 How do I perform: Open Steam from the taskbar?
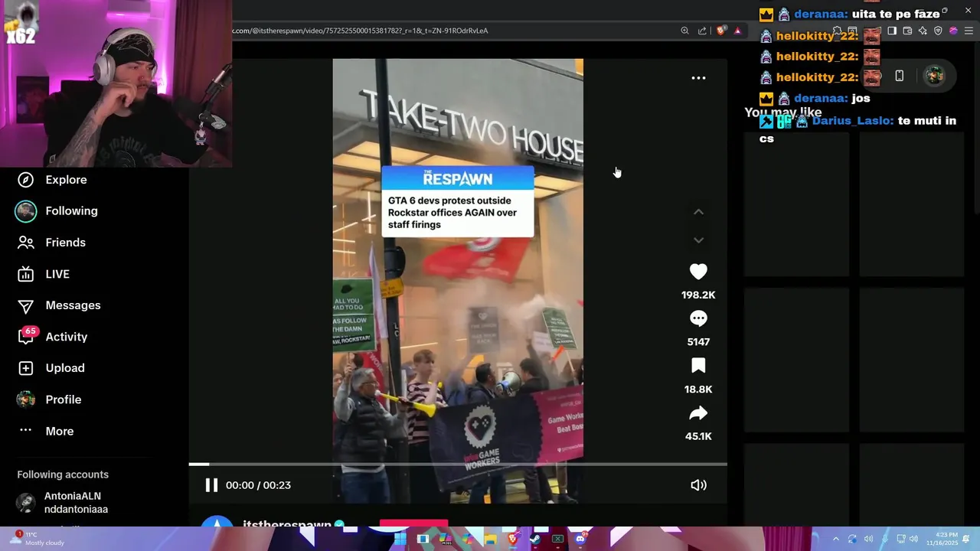[x=535, y=540]
